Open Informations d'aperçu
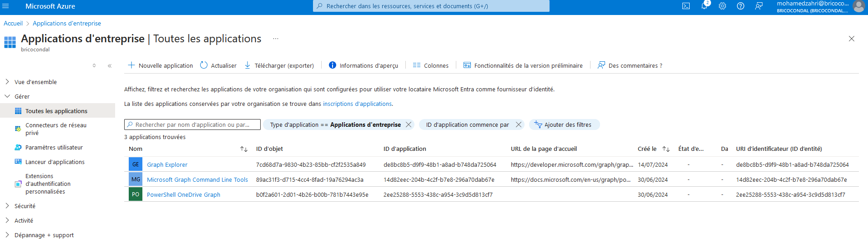The height and width of the screenshot is (239, 868). [x=363, y=65]
